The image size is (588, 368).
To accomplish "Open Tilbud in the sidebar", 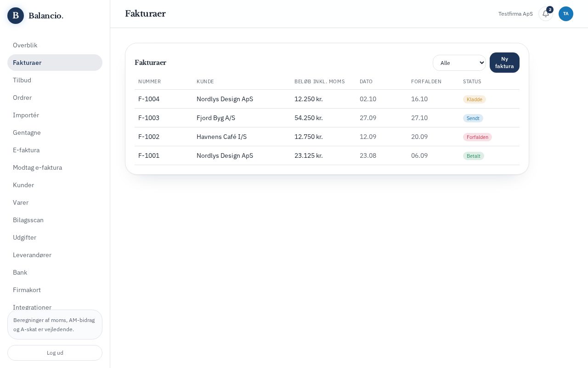I will (x=55, y=80).
